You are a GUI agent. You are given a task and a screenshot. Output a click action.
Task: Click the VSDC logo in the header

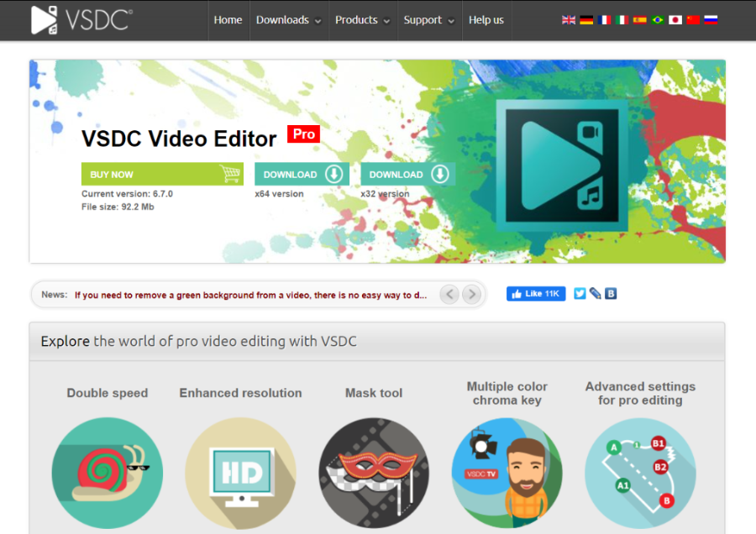pos(81,20)
